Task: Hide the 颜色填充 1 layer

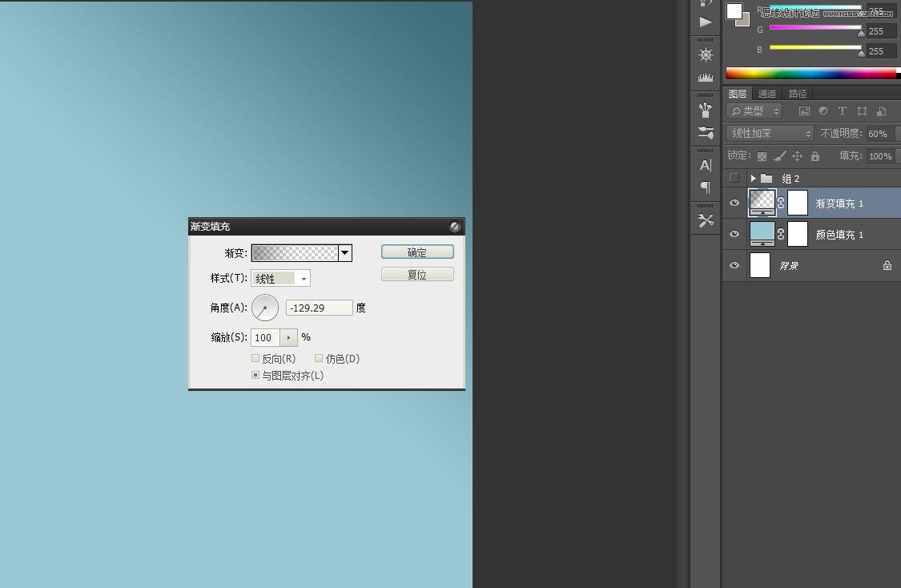Action: pos(734,234)
